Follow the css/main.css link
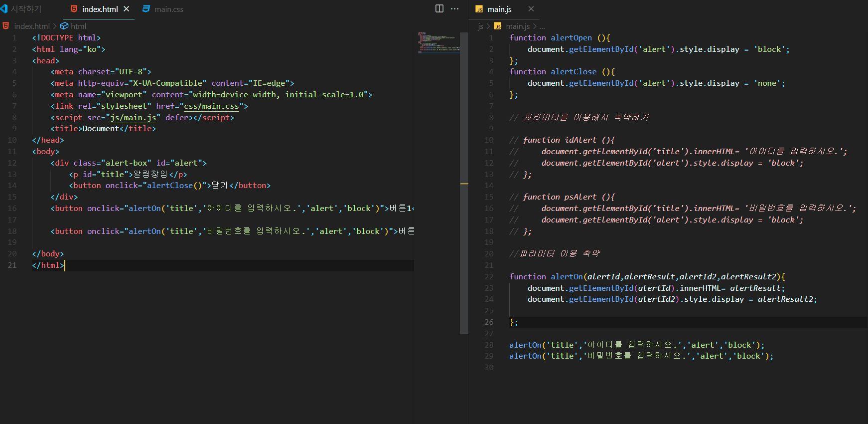 [211, 106]
